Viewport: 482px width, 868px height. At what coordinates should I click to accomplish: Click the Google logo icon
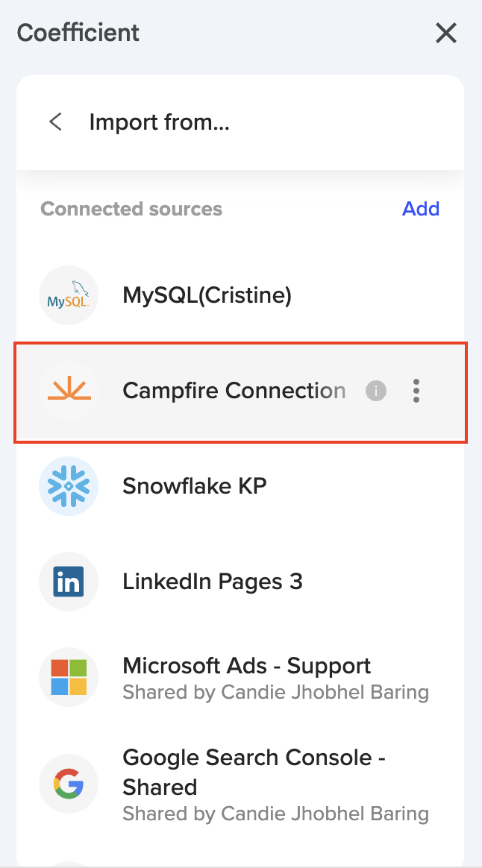coord(69,784)
